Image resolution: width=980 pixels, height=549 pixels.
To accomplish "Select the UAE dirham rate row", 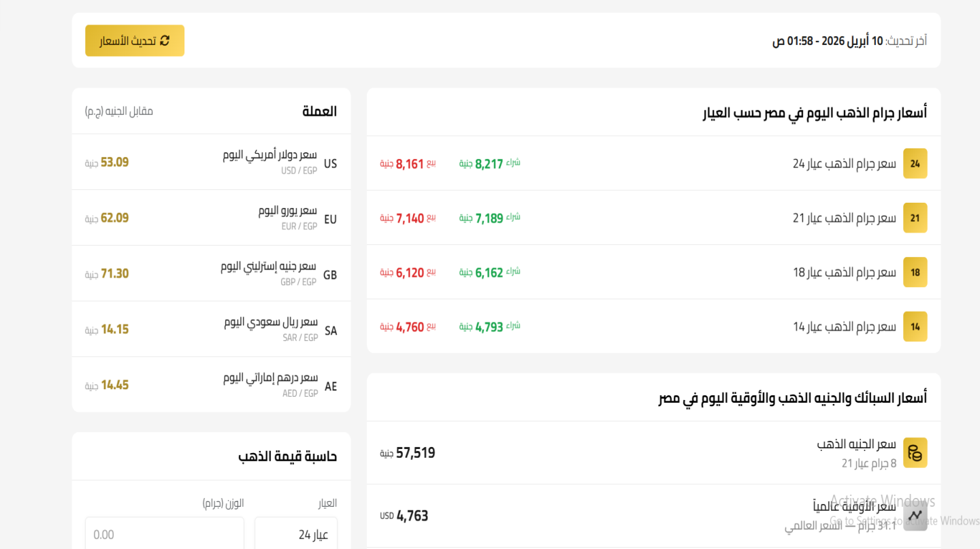I will coord(211,385).
